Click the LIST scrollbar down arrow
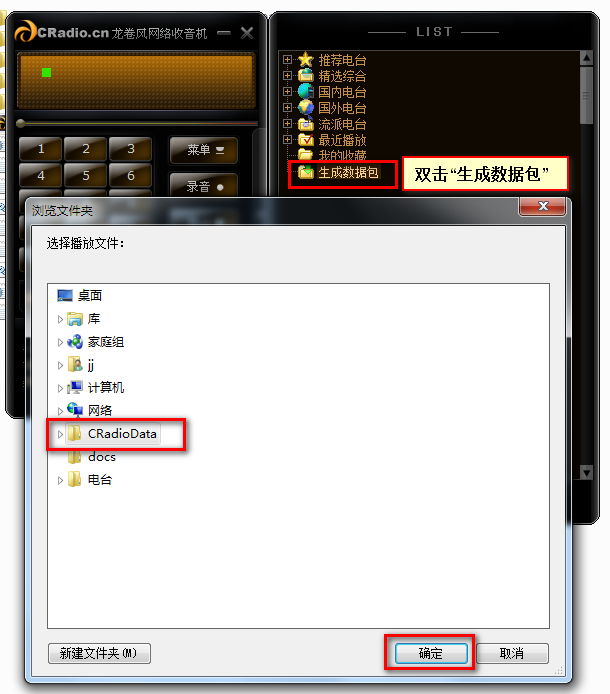The image size is (610, 694). pos(586,472)
